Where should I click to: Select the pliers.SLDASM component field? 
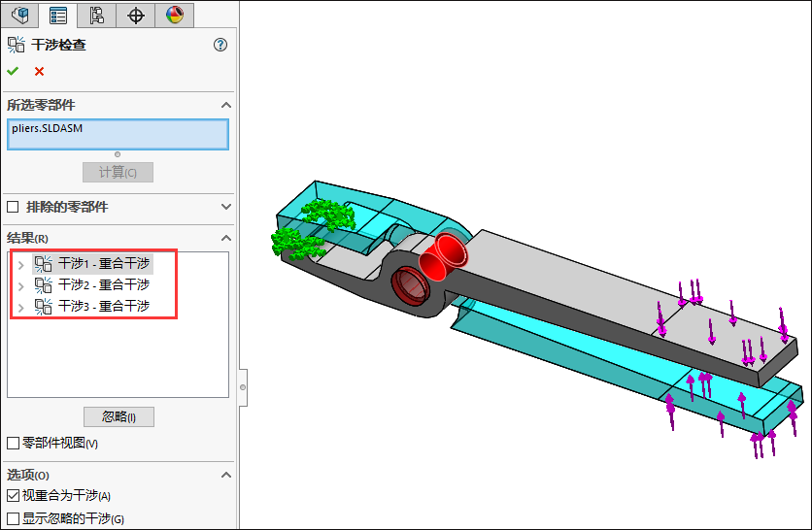tap(118, 135)
